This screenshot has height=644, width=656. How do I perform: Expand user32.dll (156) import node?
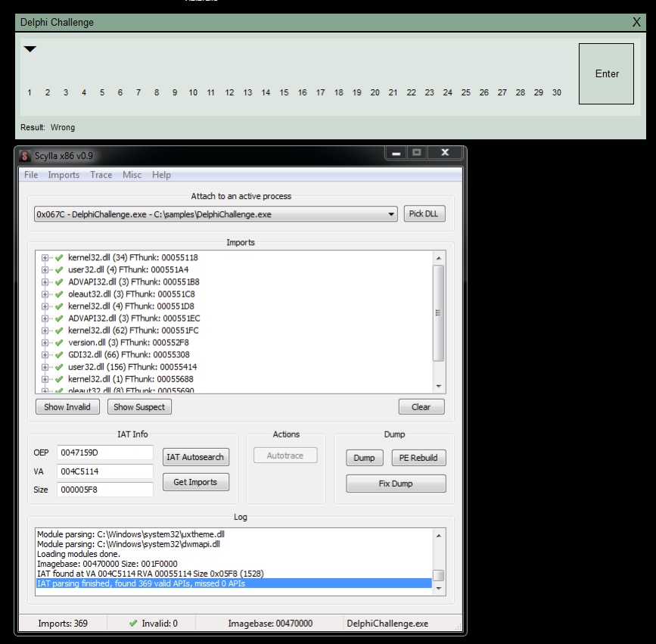point(45,367)
